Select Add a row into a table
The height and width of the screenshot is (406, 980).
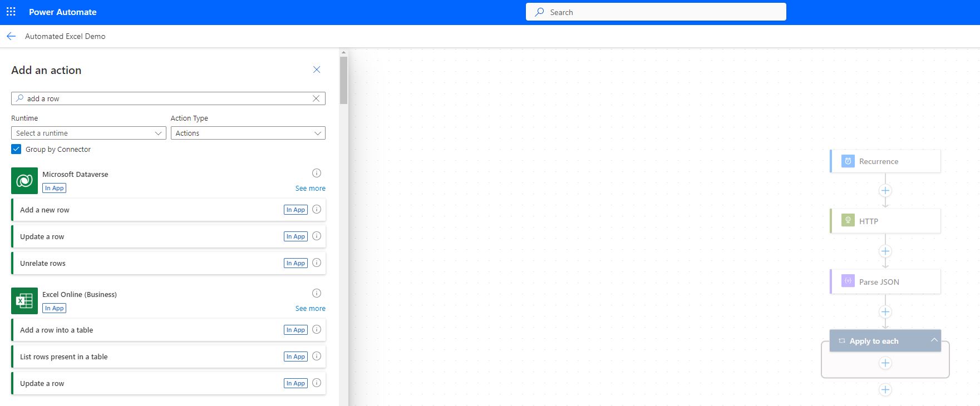[168, 330]
